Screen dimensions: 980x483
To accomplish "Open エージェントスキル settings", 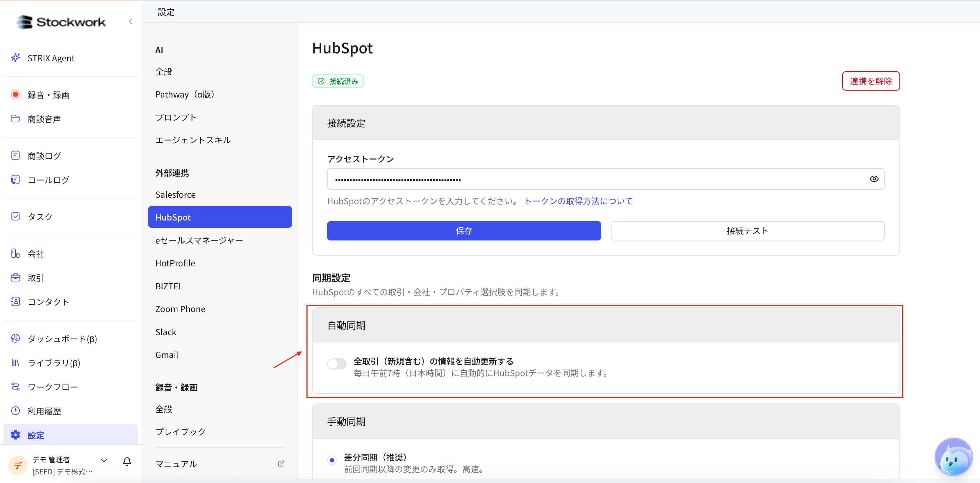I will tap(220, 140).
